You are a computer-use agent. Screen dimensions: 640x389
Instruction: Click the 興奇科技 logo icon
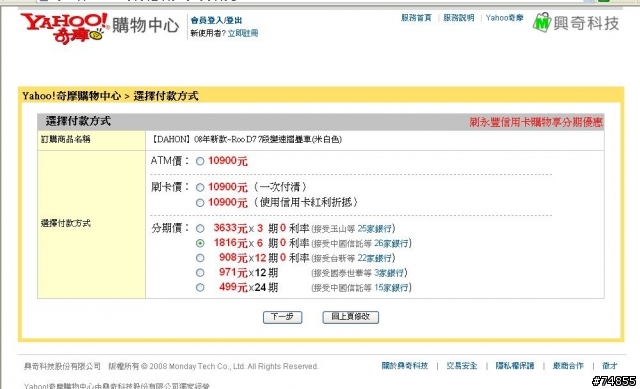coord(542,22)
